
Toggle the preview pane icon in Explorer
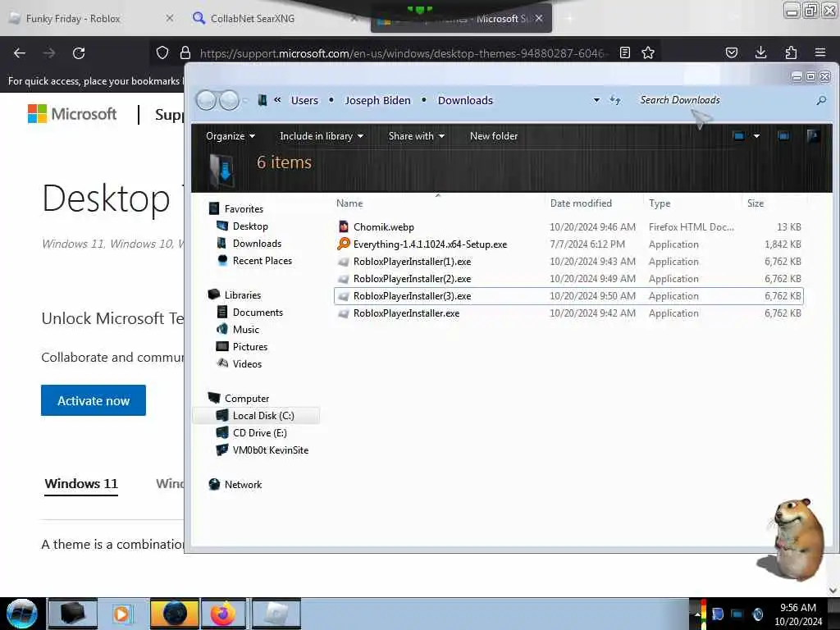(x=783, y=136)
